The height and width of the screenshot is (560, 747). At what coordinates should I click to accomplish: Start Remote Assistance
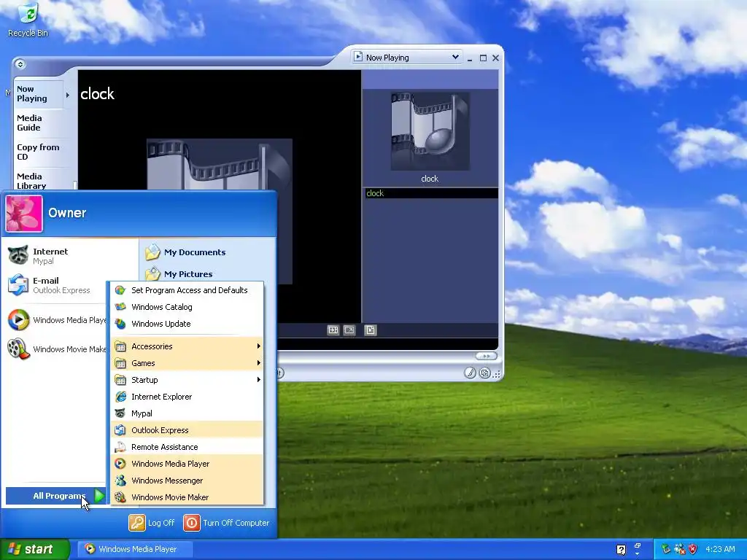coord(187,447)
